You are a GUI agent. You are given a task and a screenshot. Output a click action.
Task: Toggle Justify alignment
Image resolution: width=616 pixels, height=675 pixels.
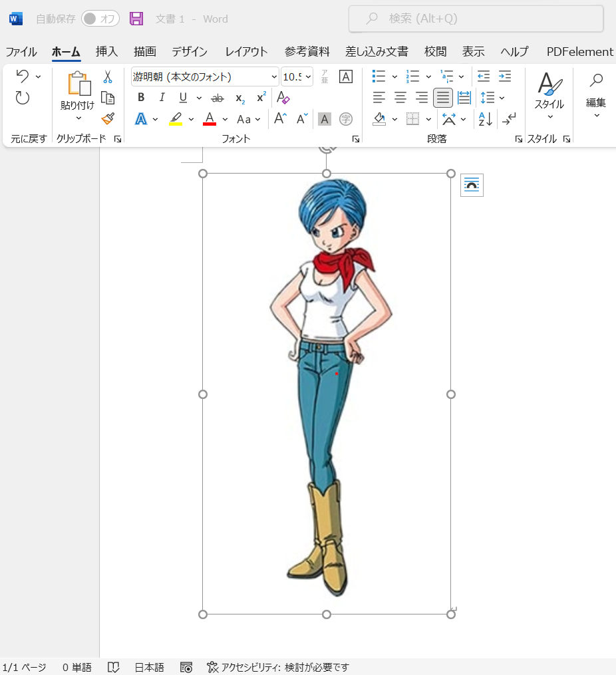[x=442, y=98]
